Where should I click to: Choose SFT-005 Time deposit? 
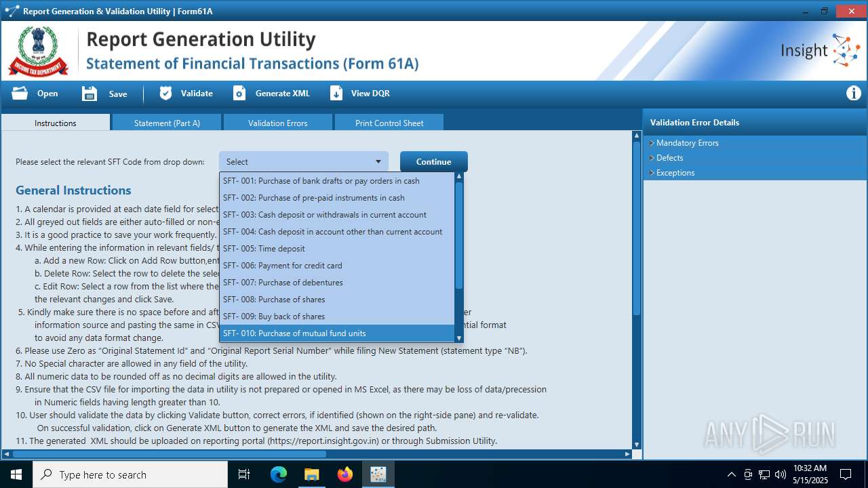point(337,249)
